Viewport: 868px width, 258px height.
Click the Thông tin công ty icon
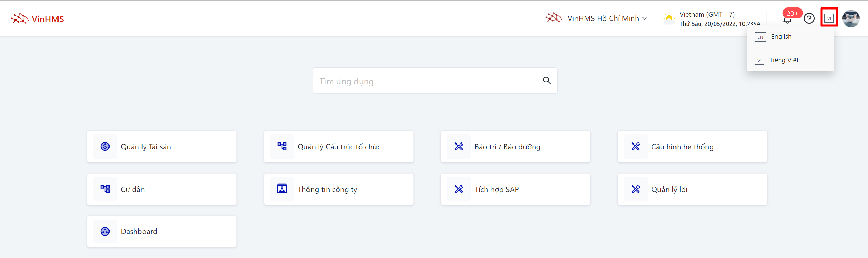282,189
